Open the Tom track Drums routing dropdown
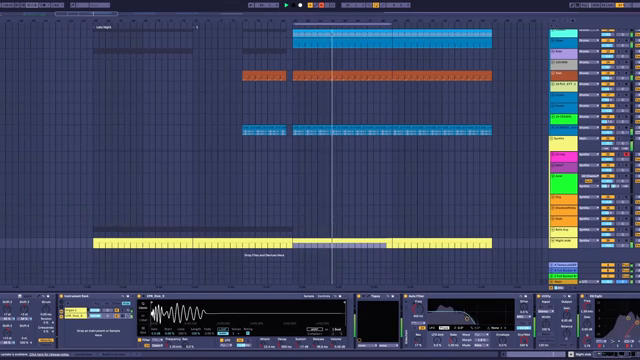This screenshot has width=640, height=360. pyautogui.click(x=589, y=73)
